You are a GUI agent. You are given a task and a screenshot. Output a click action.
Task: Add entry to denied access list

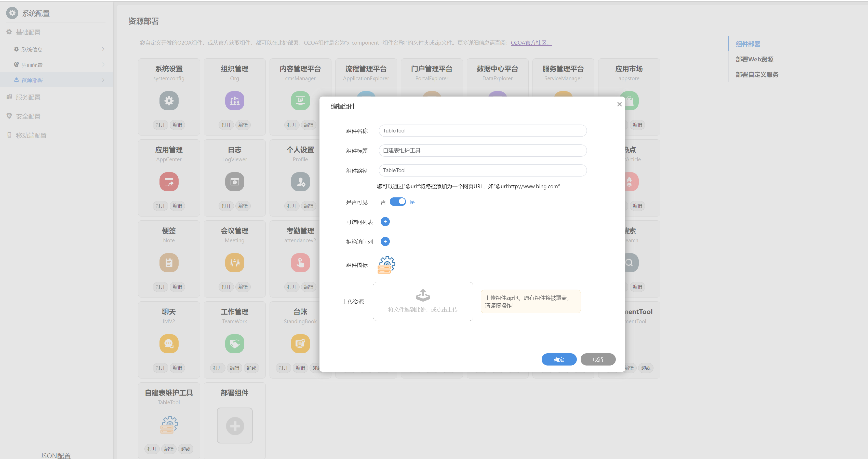pyautogui.click(x=385, y=241)
